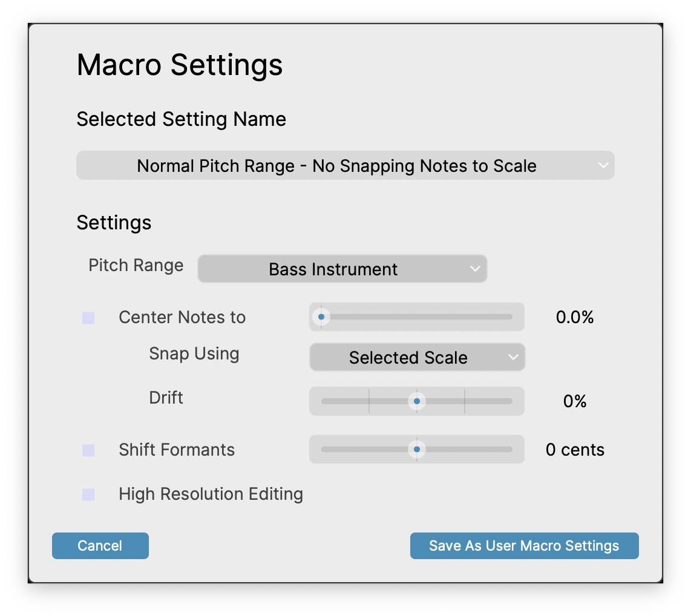691x616 pixels.
Task: Click the chevron on the Snap Using dropdown
Action: coord(513,357)
